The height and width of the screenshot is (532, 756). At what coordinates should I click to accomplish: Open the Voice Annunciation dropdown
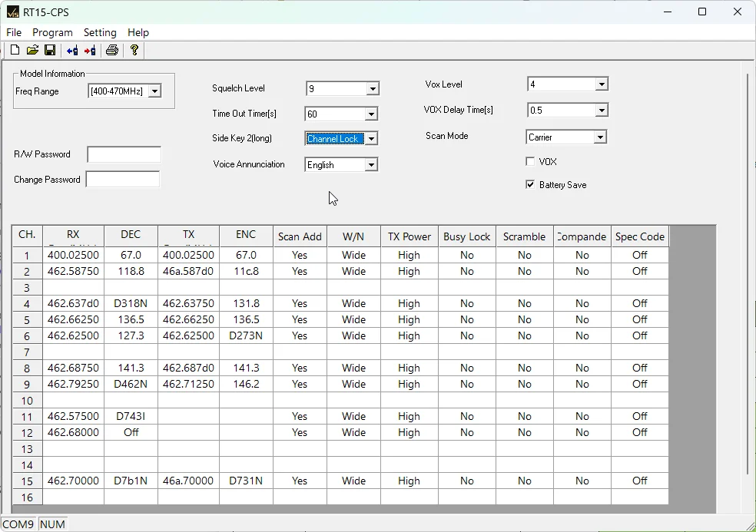371,165
